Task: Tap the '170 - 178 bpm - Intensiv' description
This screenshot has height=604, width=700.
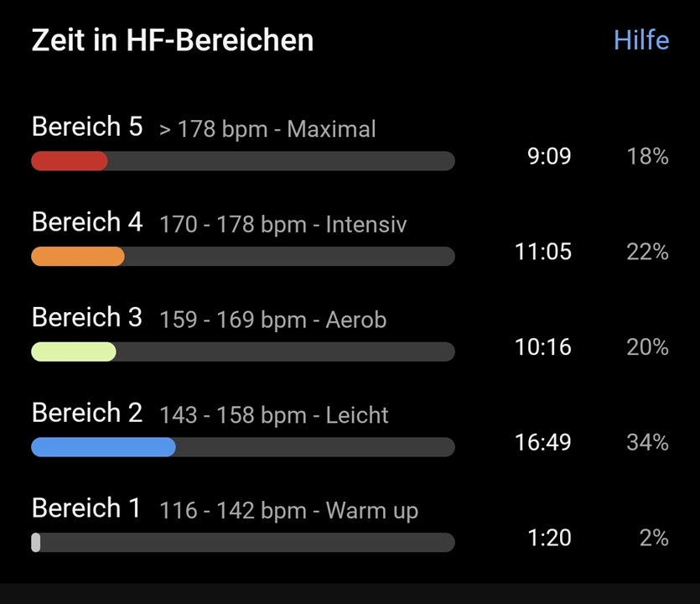Action: (283, 224)
